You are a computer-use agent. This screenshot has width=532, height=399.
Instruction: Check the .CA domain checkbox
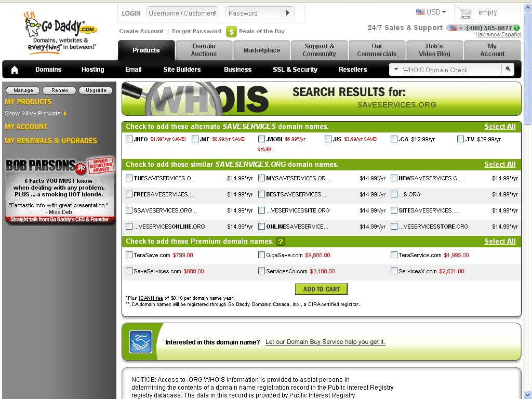pos(394,139)
